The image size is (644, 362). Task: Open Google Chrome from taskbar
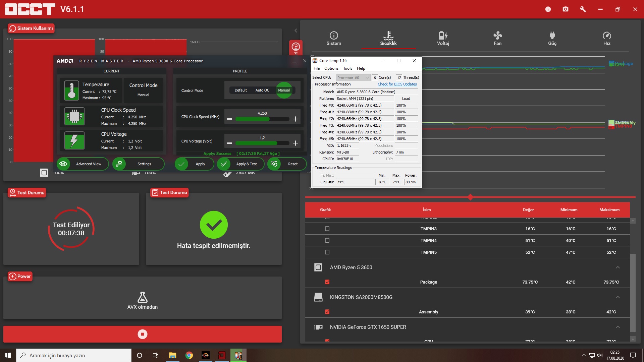(189, 355)
